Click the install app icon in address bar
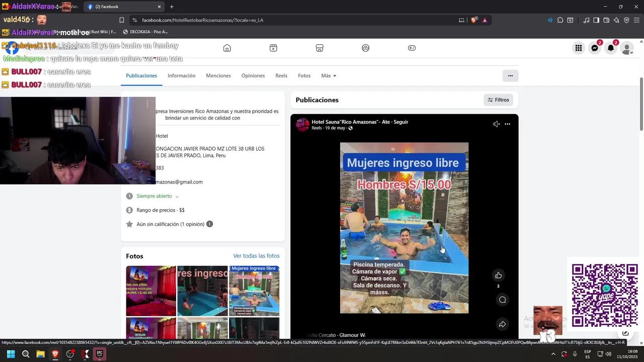Screen dimensions: 644x362 click(x=461, y=20)
